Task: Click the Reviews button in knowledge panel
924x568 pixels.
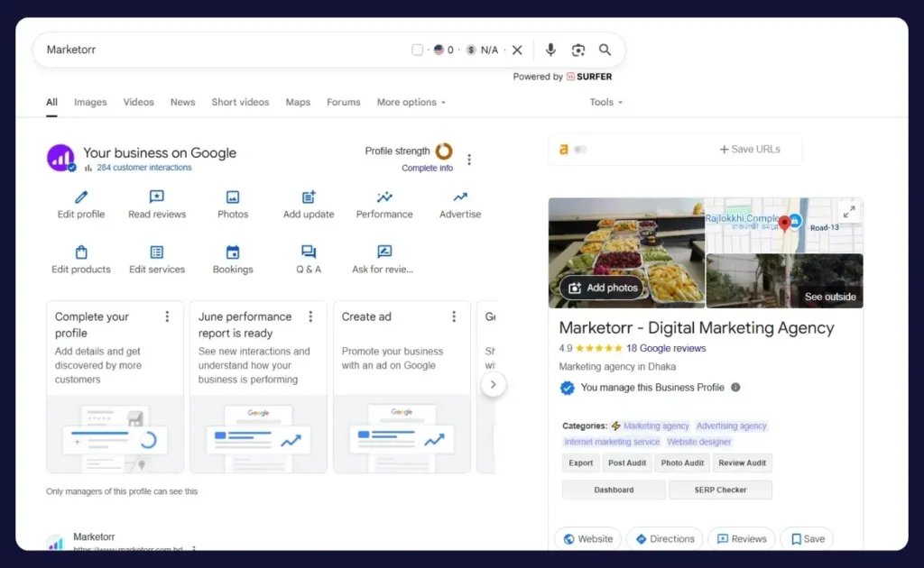Action: pyautogui.click(x=742, y=539)
